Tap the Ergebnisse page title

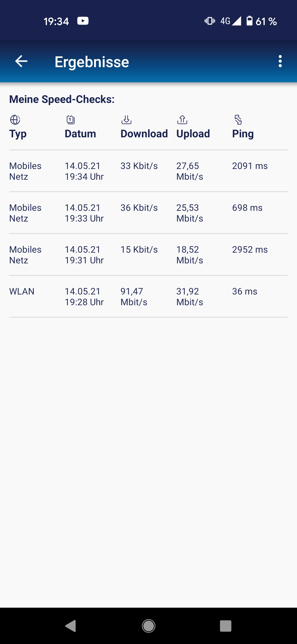(92, 62)
